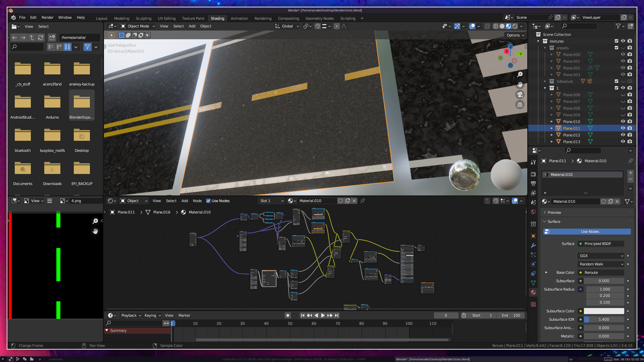Open the GGX distribution dropdown

pyautogui.click(x=601, y=256)
